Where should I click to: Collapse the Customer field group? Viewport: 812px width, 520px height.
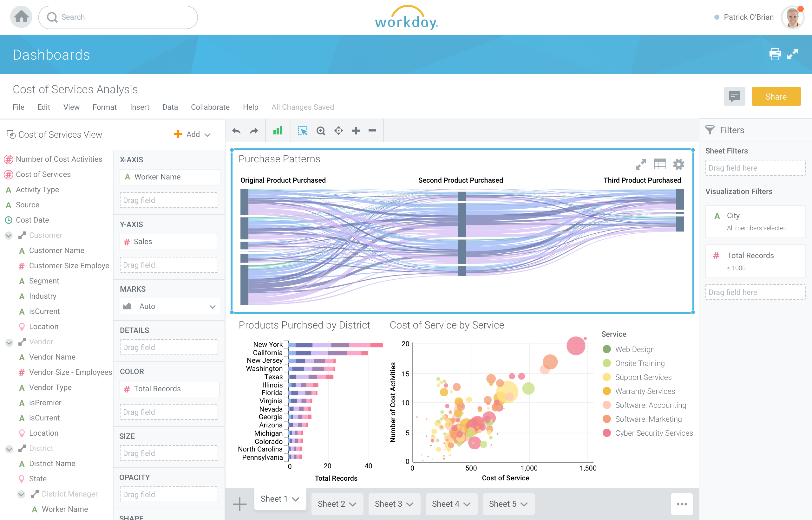9,235
